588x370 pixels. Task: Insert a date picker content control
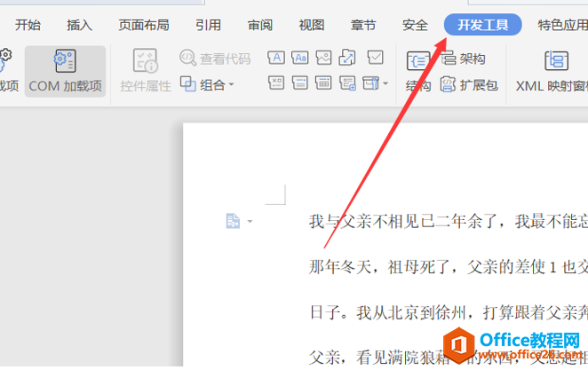[323, 84]
